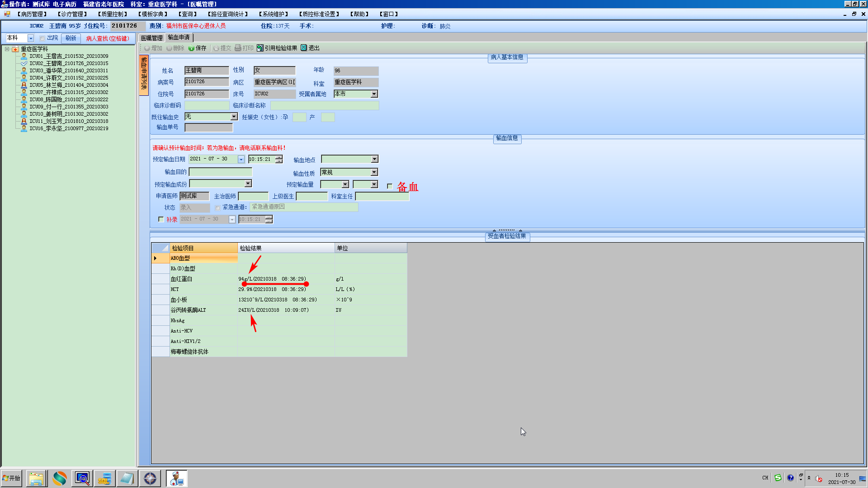Select patient ICU05_林兰梅 in the tree

tap(69, 85)
